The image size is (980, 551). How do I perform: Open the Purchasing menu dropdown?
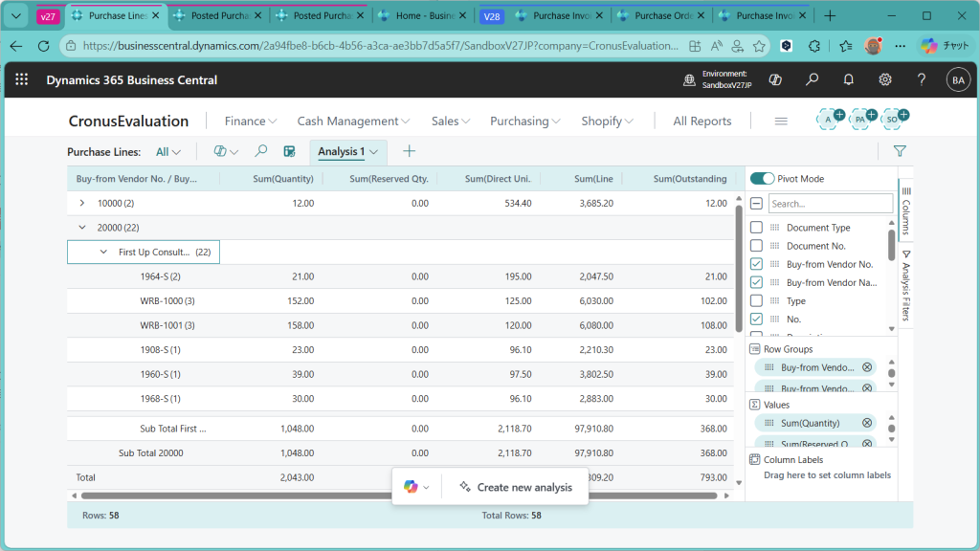(x=525, y=121)
